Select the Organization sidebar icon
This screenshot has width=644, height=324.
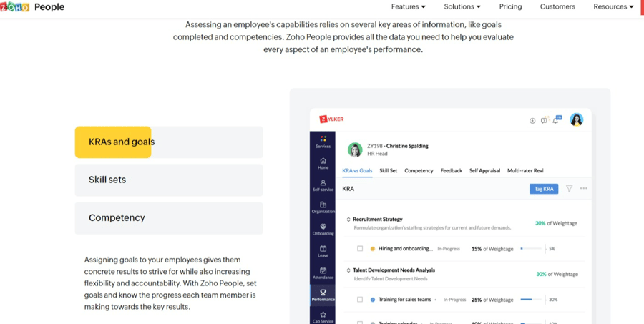pyautogui.click(x=323, y=205)
